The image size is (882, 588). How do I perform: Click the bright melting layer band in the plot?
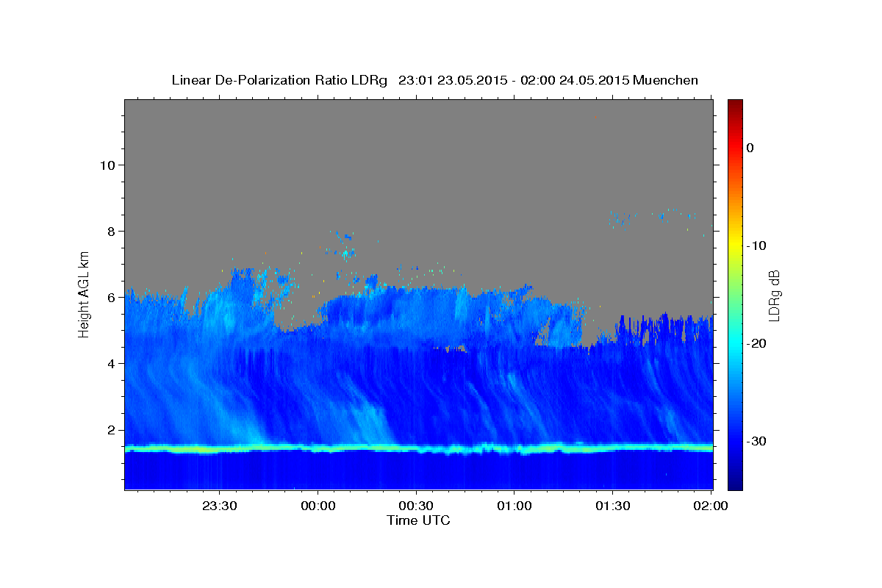pyautogui.click(x=418, y=448)
